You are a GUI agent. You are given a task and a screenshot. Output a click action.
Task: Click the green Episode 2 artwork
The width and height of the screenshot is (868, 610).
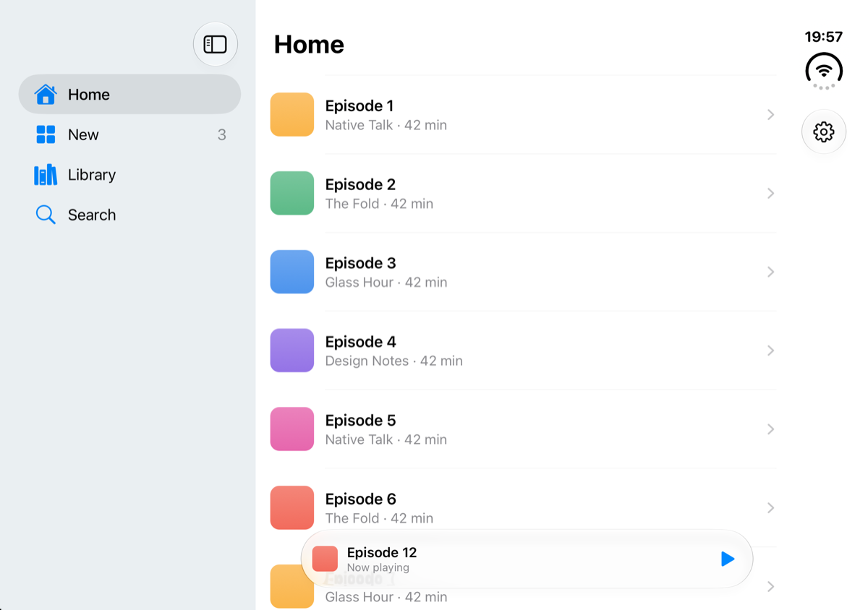[292, 193]
